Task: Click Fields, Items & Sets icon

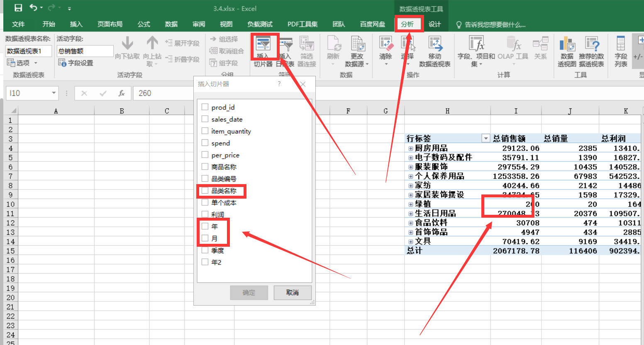Action: [x=476, y=44]
